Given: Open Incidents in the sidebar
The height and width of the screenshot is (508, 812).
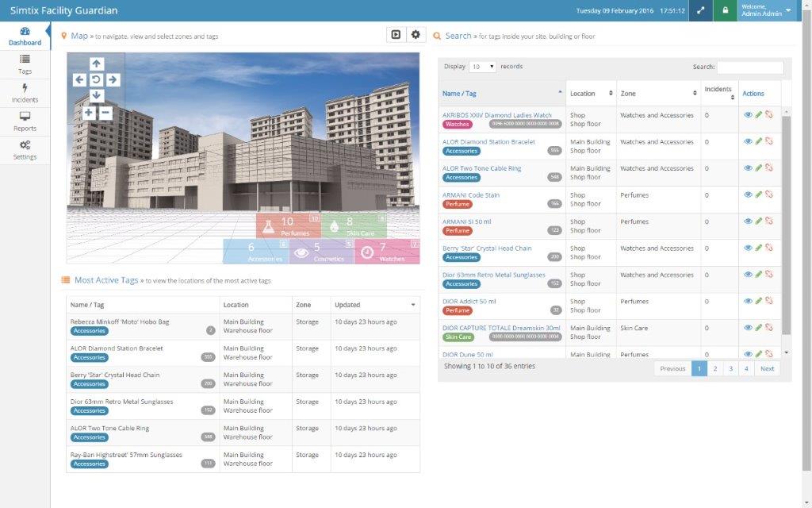Looking at the screenshot, I should (25, 94).
